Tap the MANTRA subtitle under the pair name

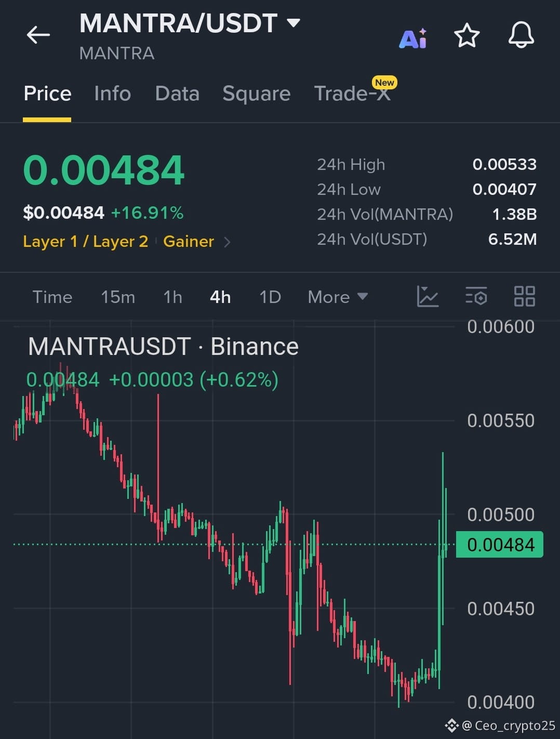pos(117,53)
